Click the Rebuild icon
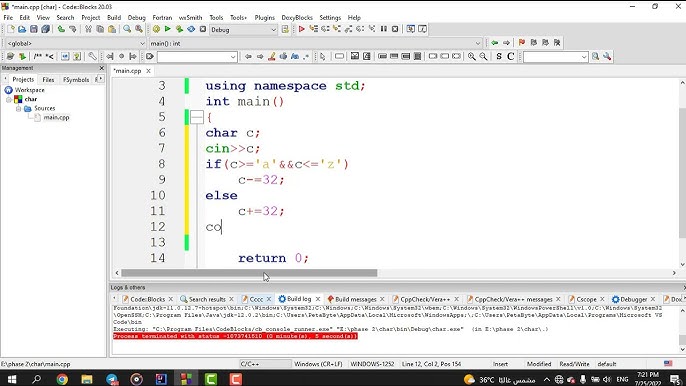 tap(191, 29)
